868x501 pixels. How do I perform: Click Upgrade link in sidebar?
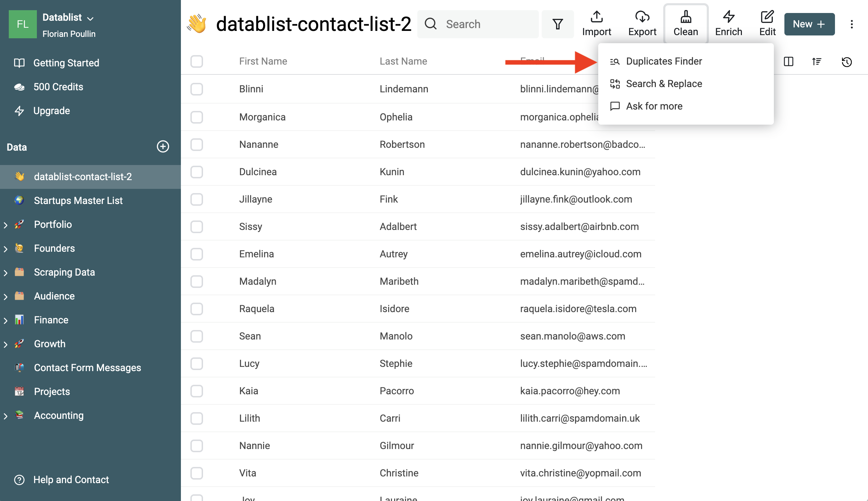click(51, 110)
